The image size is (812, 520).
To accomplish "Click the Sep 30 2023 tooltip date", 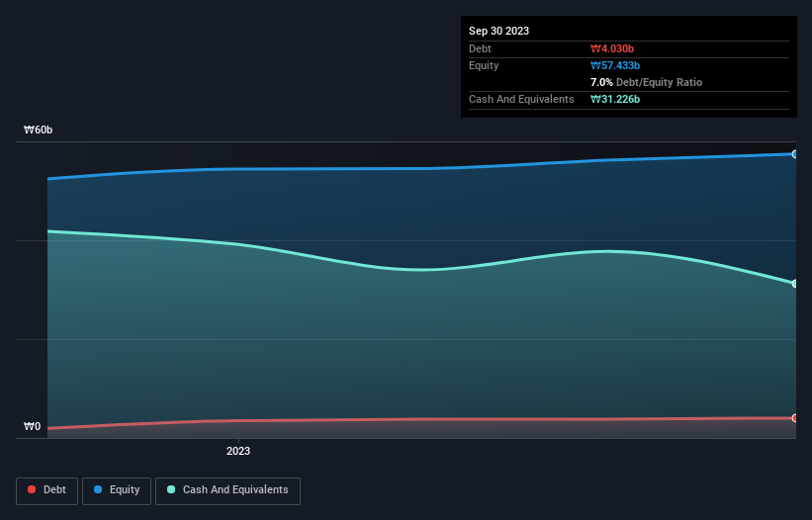I will pyautogui.click(x=498, y=31).
